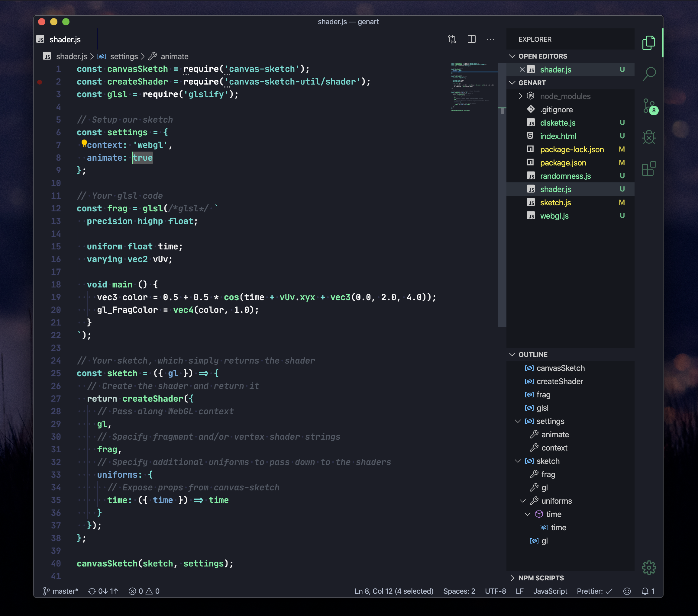Toggle the breakpoint on line 2
698x616 pixels.
tap(40, 82)
